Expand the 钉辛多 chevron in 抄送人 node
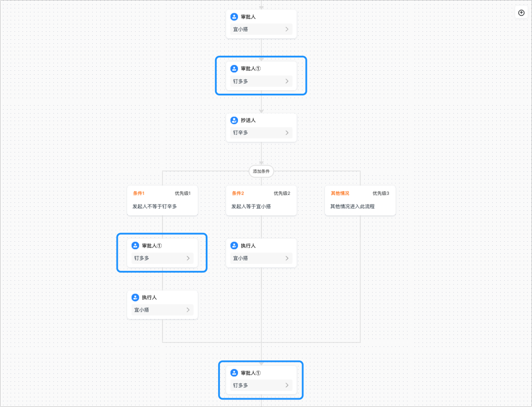This screenshot has height=407, width=532. [287, 133]
